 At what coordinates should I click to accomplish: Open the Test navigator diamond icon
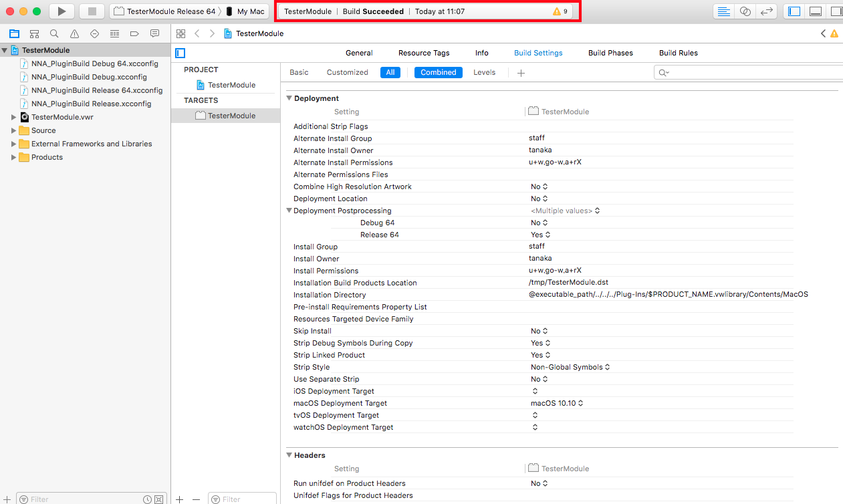[x=94, y=33]
